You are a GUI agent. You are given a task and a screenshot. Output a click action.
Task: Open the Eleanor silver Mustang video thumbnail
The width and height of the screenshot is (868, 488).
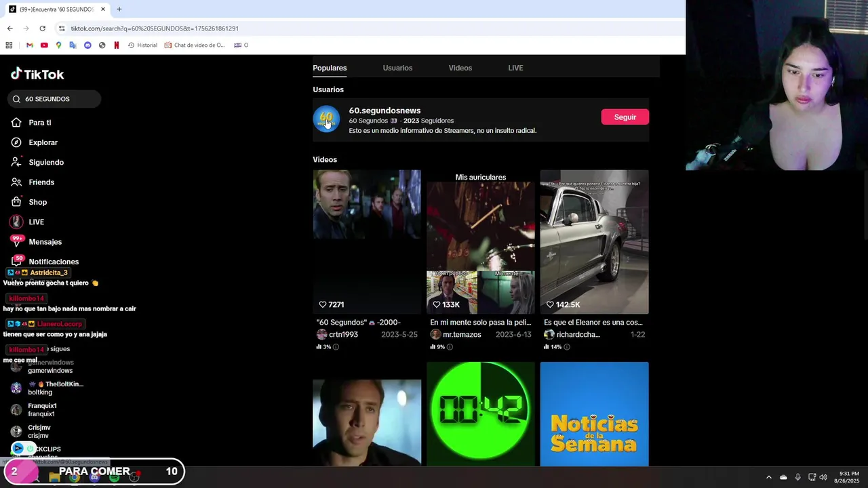click(594, 241)
